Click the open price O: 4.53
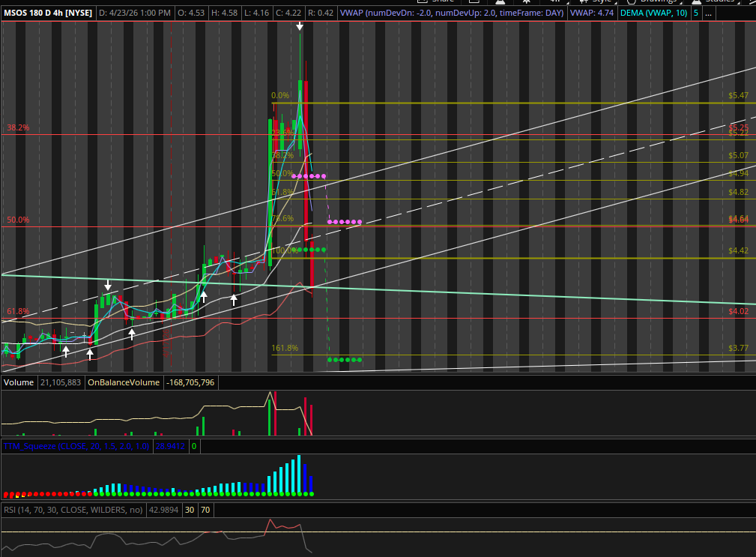The image size is (756, 557). 191,13
